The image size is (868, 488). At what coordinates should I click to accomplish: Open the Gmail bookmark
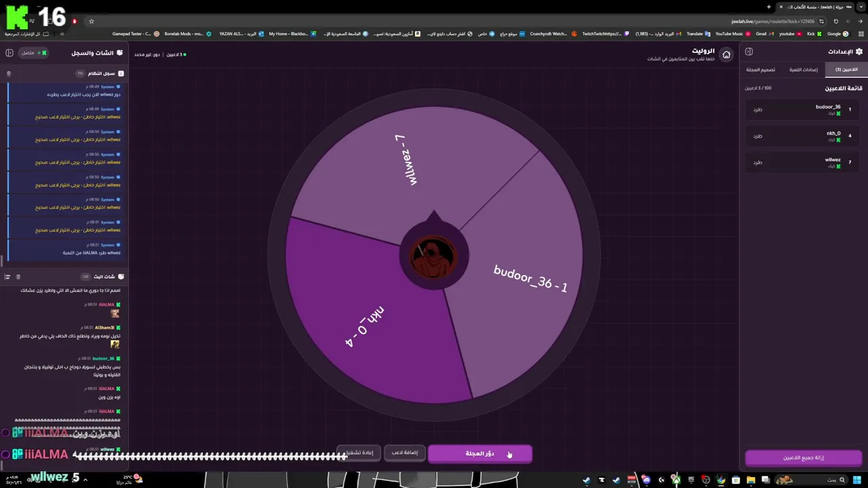[x=765, y=34]
